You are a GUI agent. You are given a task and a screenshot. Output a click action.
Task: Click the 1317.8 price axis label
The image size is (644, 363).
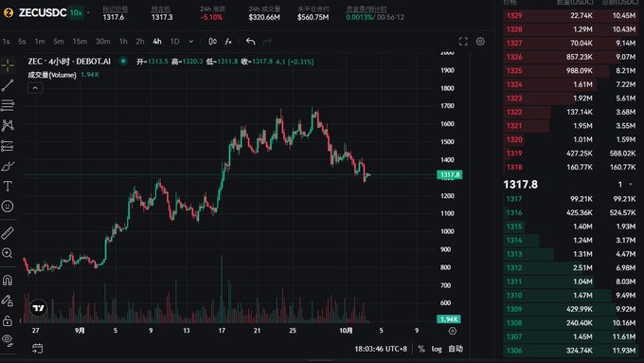(450, 174)
